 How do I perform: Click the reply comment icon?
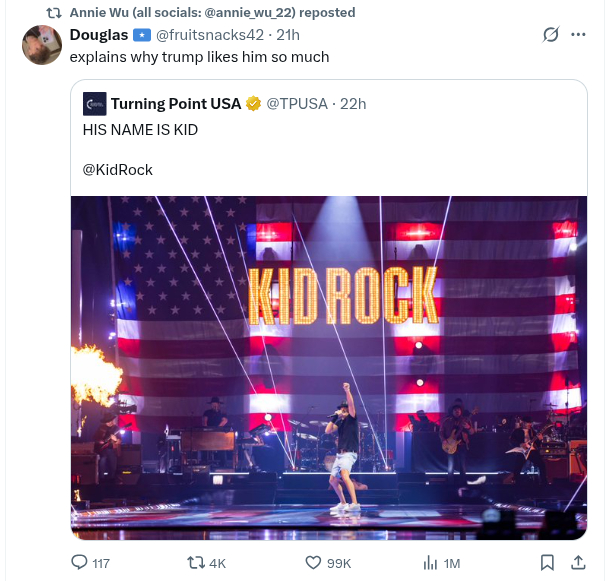pyautogui.click(x=80, y=563)
